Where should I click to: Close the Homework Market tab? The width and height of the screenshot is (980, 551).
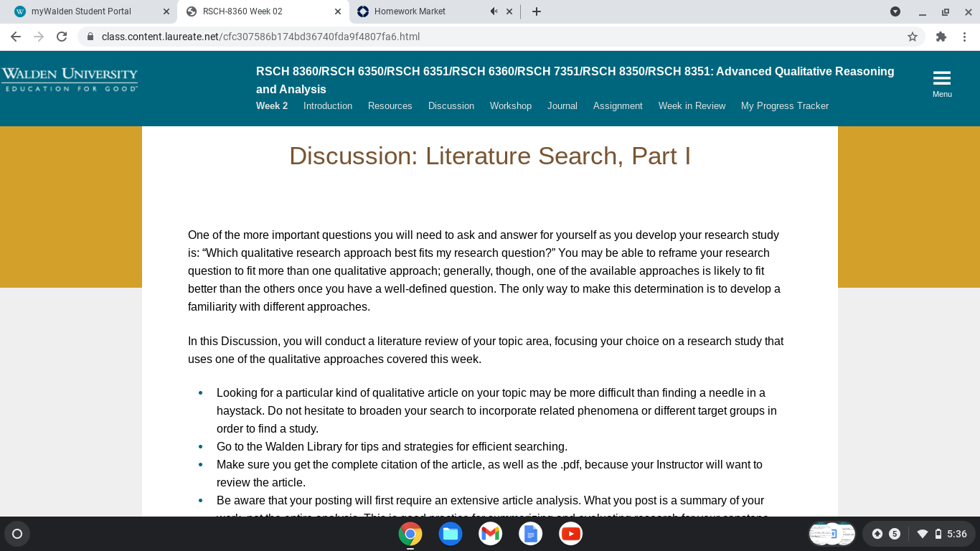click(x=509, y=11)
